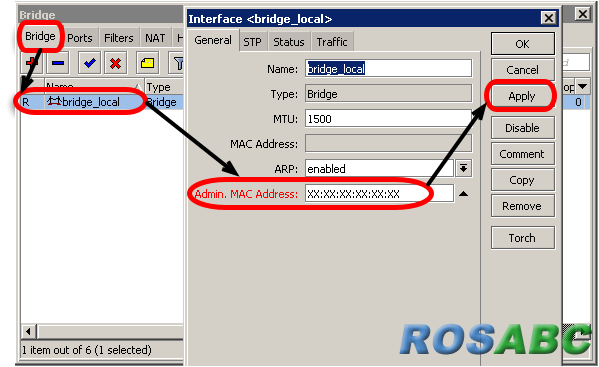Click the Bridge type cell in list

(163, 102)
